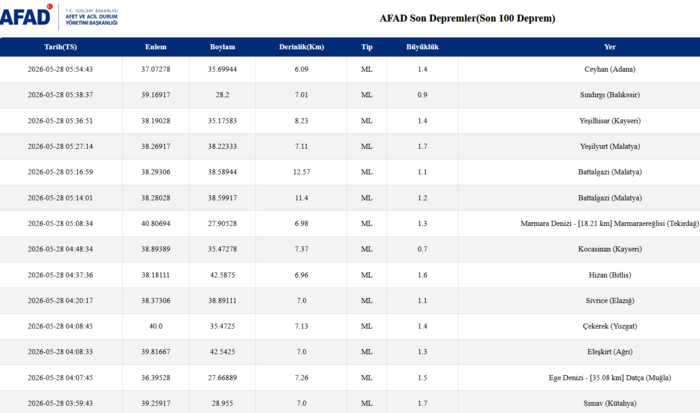Image resolution: width=700 pixels, height=413 pixels.
Task: Click location Sındırgı (Balıkesir)
Action: 610,95
